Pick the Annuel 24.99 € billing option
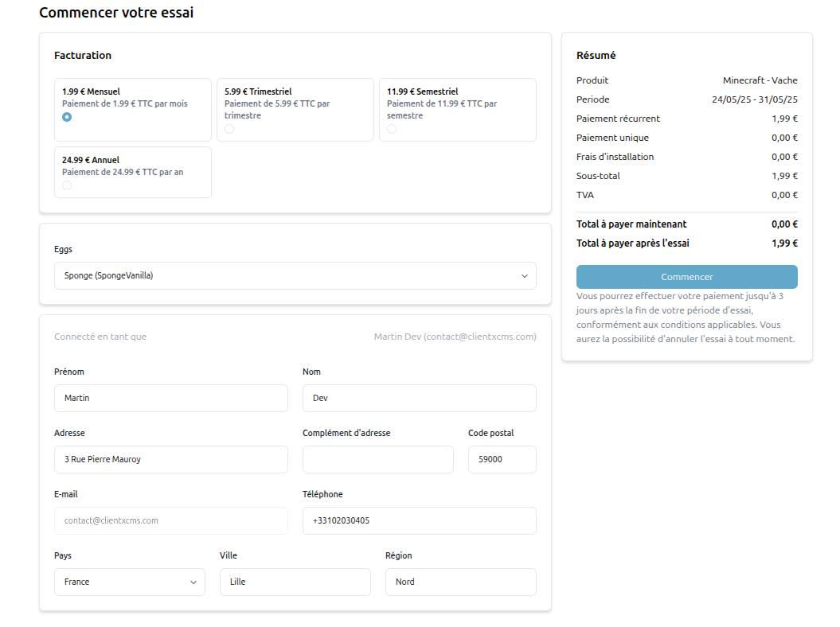840x627 pixels. pos(67,185)
